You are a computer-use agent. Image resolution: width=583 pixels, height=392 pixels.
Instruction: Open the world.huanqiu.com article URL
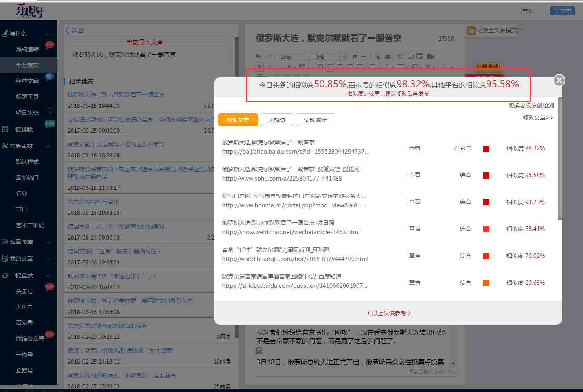(x=295, y=259)
